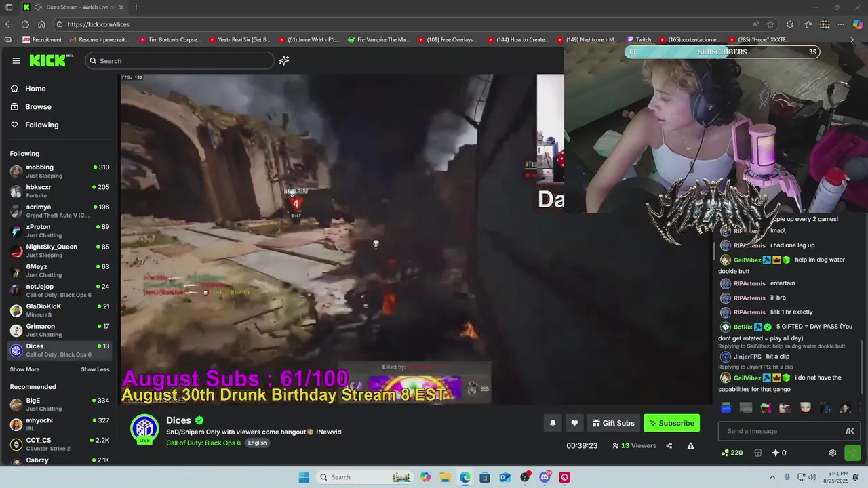
Task: Collapse the following list with Show Less
Action: (x=95, y=369)
